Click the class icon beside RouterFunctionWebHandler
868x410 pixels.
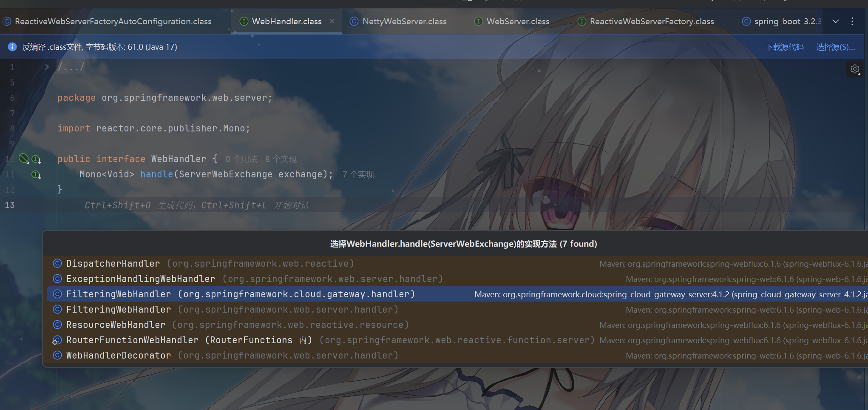click(x=57, y=340)
